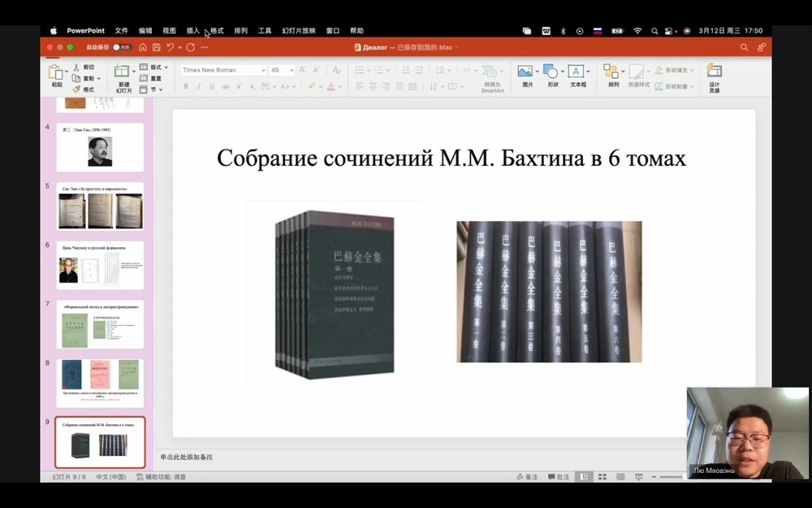Image resolution: width=812 pixels, height=508 pixels.
Task: Expand the 新建幻灯片 new slide dropdown
Action: coord(134,72)
